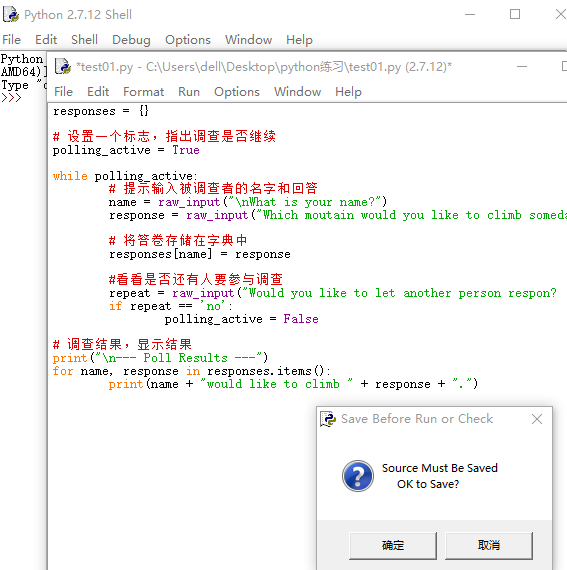The height and width of the screenshot is (570, 567).
Task: Open the editor Help menu
Action: point(348,92)
